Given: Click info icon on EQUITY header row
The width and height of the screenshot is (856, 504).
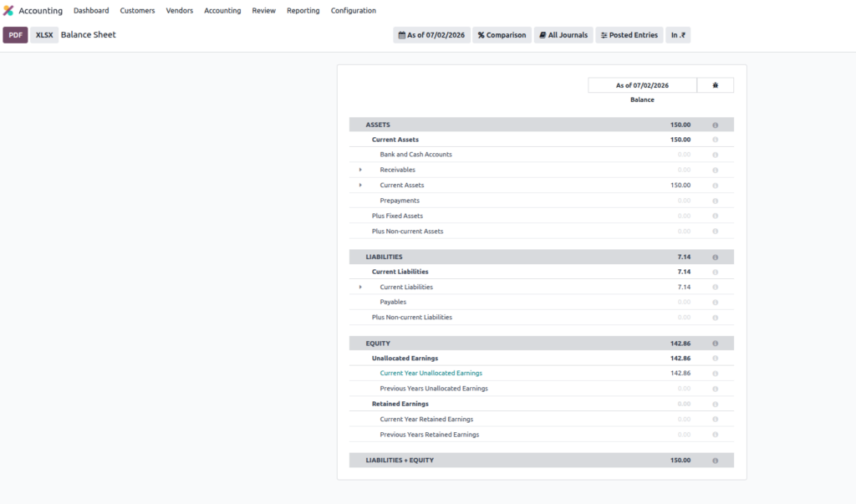Looking at the screenshot, I should click(x=716, y=344).
